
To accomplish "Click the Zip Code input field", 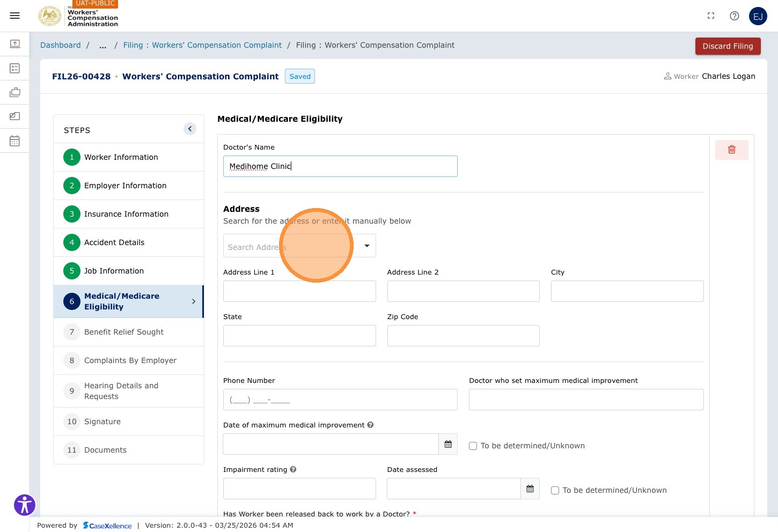I will [x=464, y=336].
